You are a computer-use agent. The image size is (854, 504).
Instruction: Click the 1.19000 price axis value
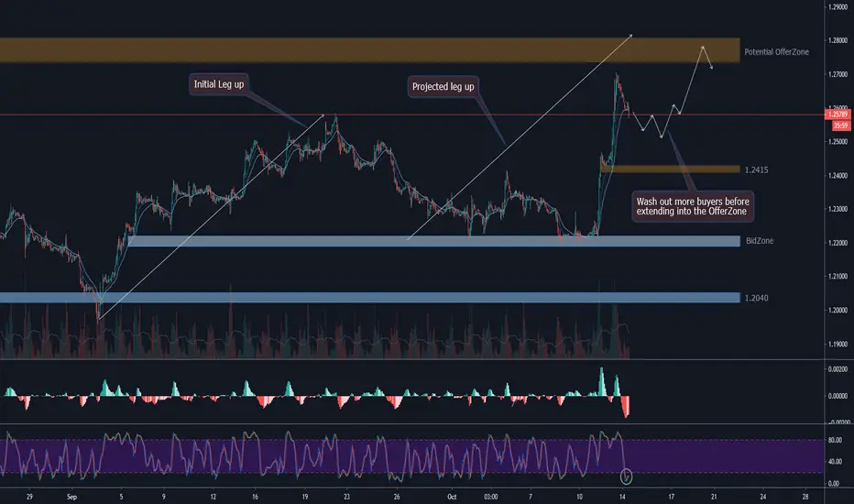coord(838,345)
